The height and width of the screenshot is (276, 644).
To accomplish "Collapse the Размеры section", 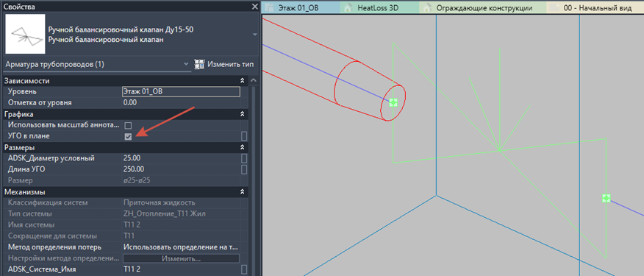I will pos(243,147).
